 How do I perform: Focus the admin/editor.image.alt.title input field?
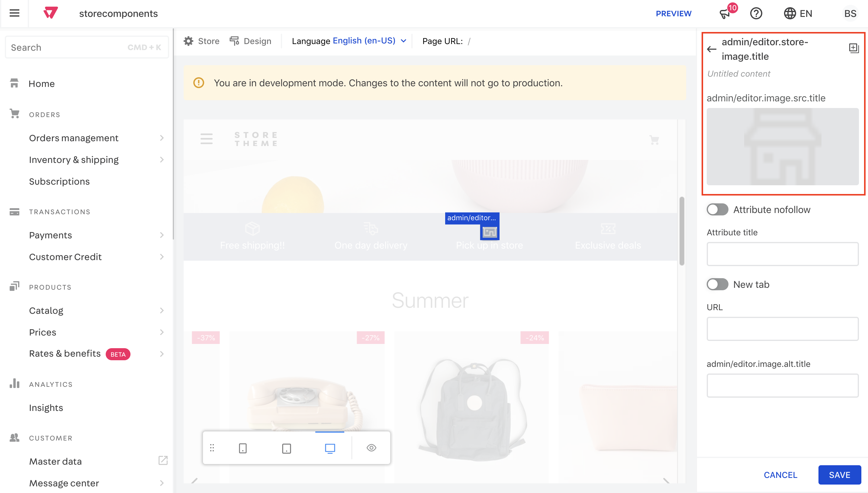(x=782, y=385)
